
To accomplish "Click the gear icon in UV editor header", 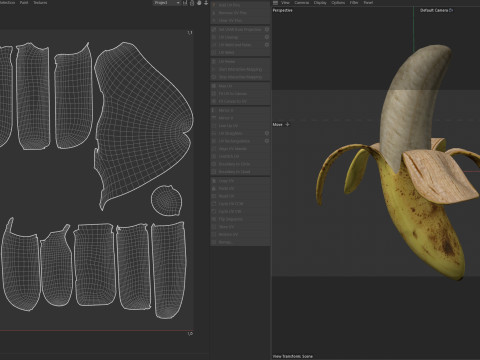I will (199, 3).
